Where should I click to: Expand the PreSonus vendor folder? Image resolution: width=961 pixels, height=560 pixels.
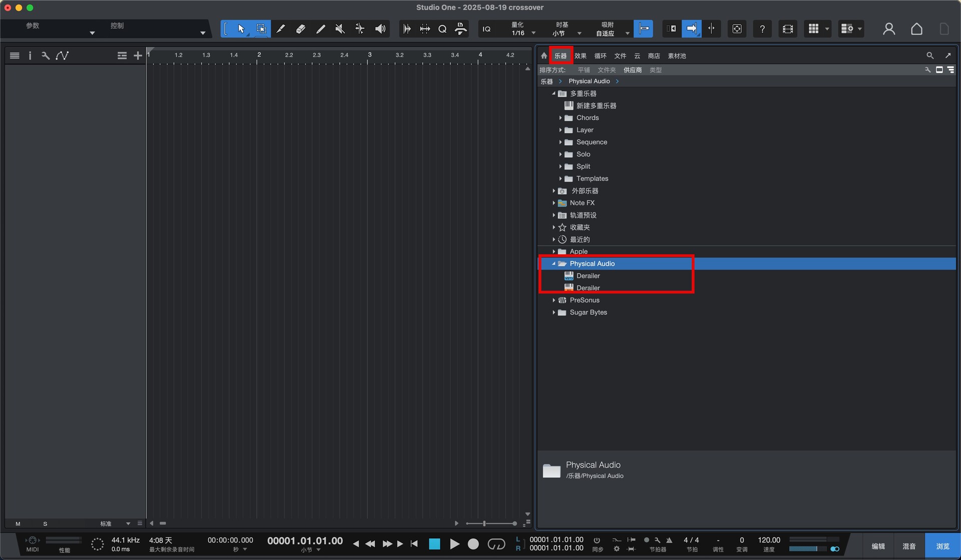pos(554,300)
